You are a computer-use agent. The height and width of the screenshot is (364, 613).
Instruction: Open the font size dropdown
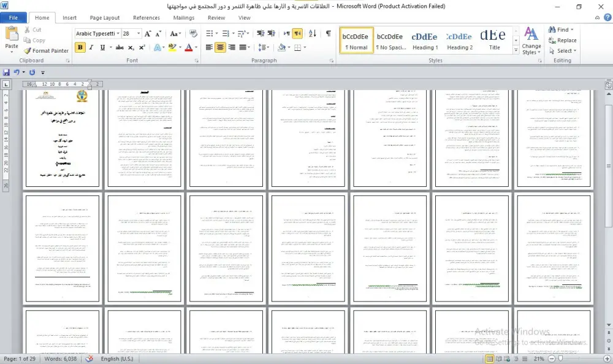139,33
